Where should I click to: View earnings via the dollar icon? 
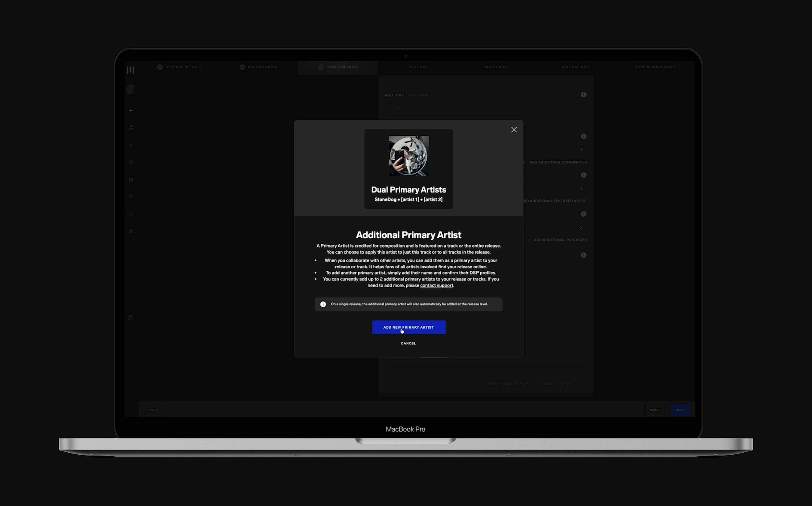(x=130, y=162)
